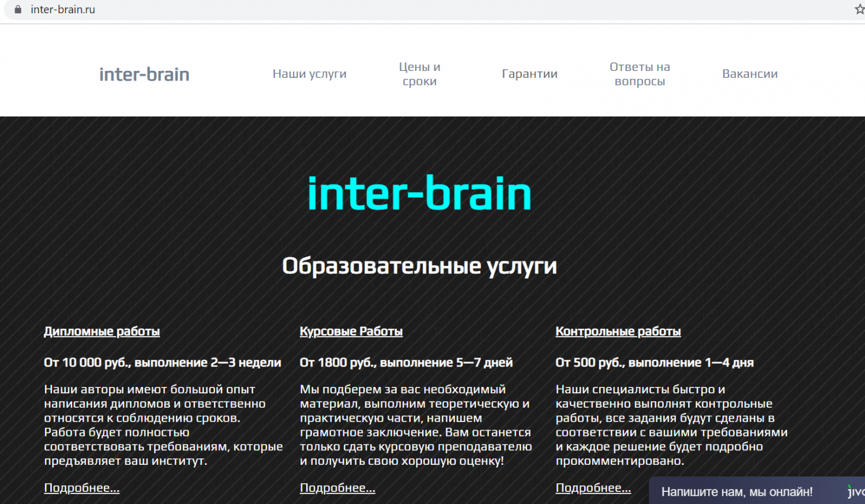
Task: Go to the Гарантии menu item
Action: coord(530,74)
